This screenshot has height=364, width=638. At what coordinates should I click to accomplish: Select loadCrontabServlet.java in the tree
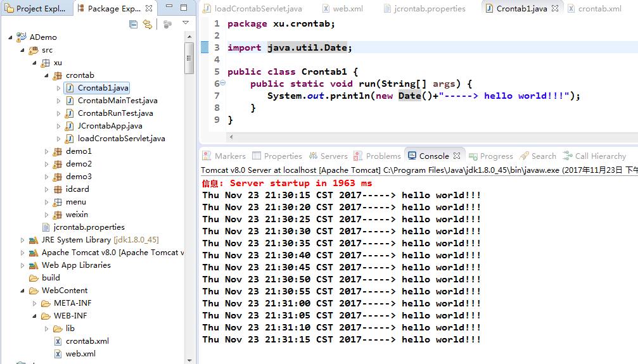point(121,138)
